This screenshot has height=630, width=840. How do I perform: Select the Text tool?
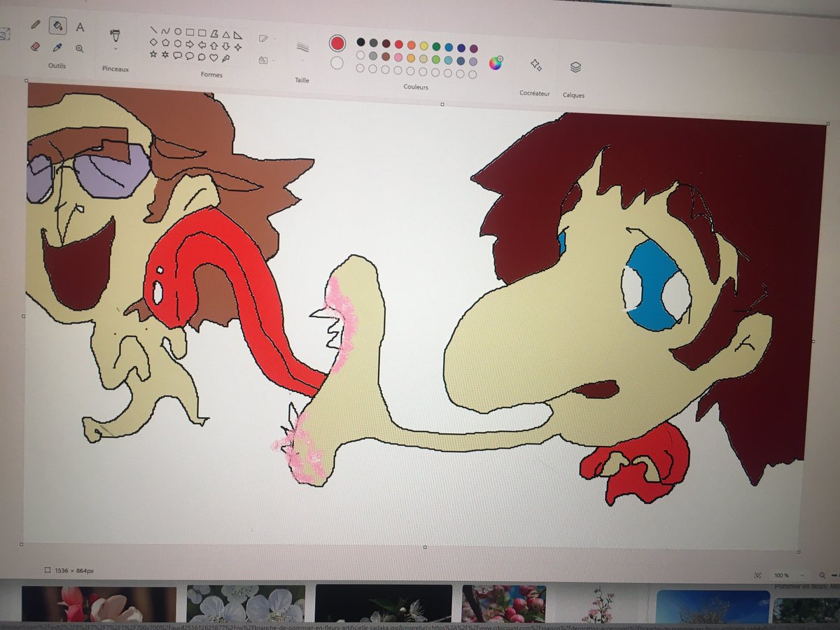tap(80, 27)
